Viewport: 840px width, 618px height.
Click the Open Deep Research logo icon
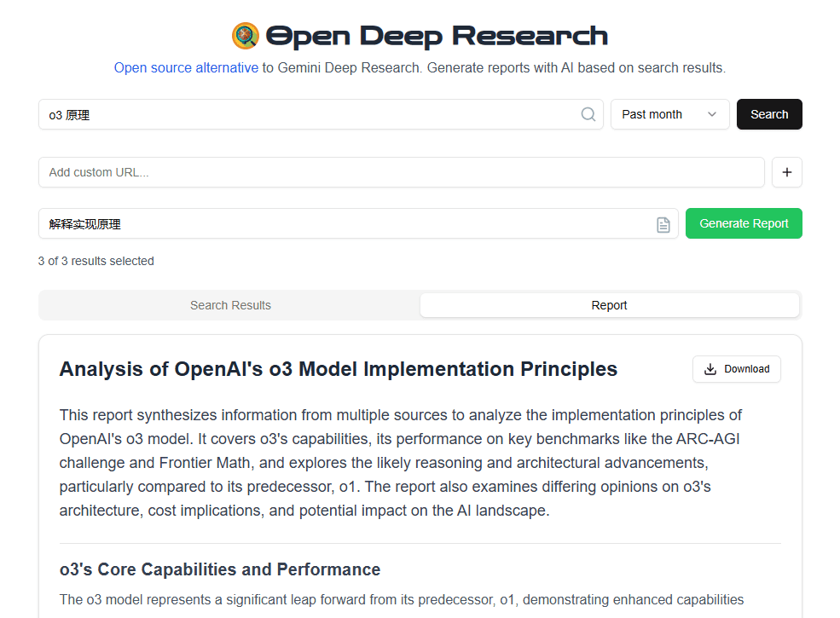point(246,36)
